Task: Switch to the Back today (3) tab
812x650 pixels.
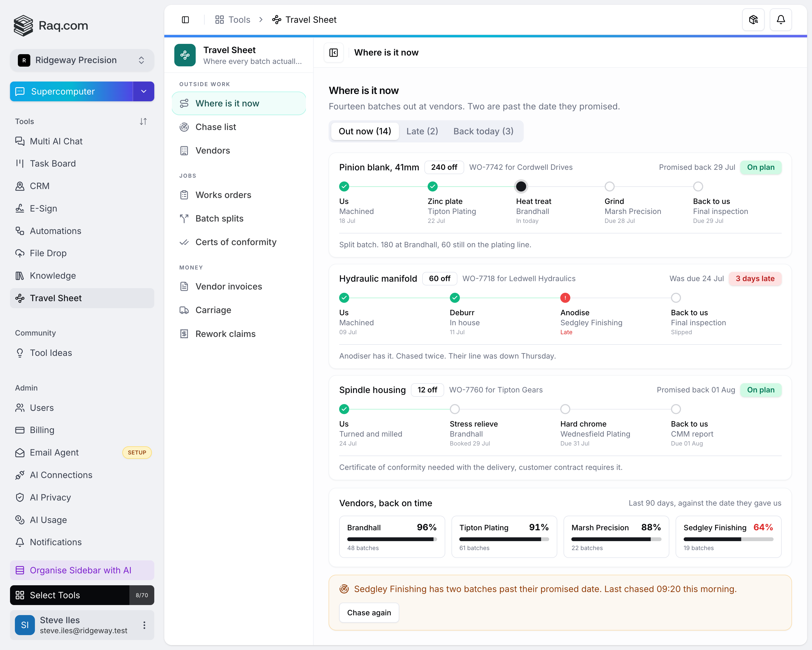Action: click(483, 131)
